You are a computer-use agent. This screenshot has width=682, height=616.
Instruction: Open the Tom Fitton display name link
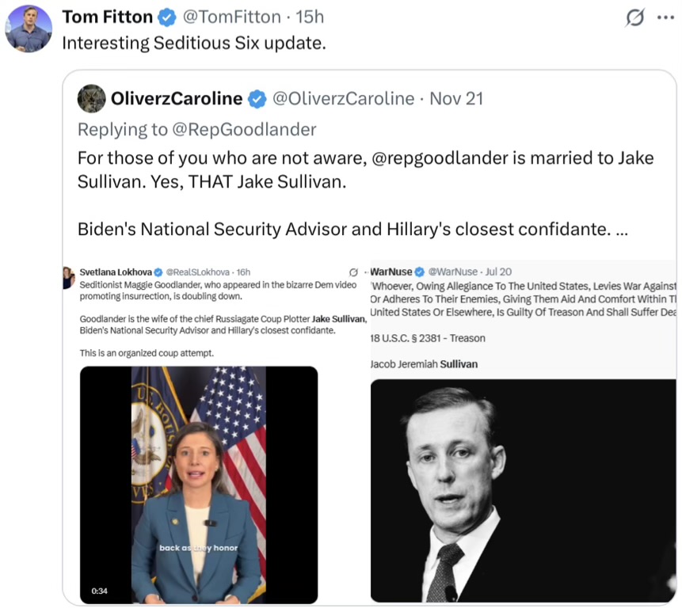(x=108, y=17)
